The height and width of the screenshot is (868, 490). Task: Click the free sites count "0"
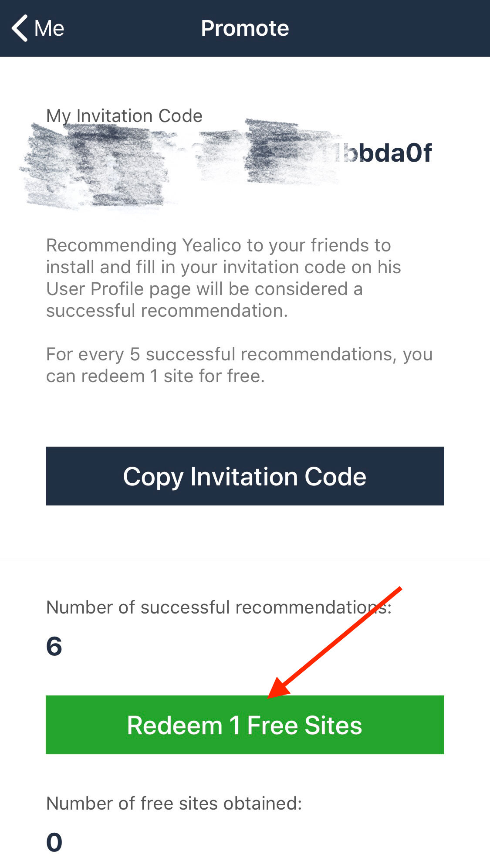coord(54,842)
